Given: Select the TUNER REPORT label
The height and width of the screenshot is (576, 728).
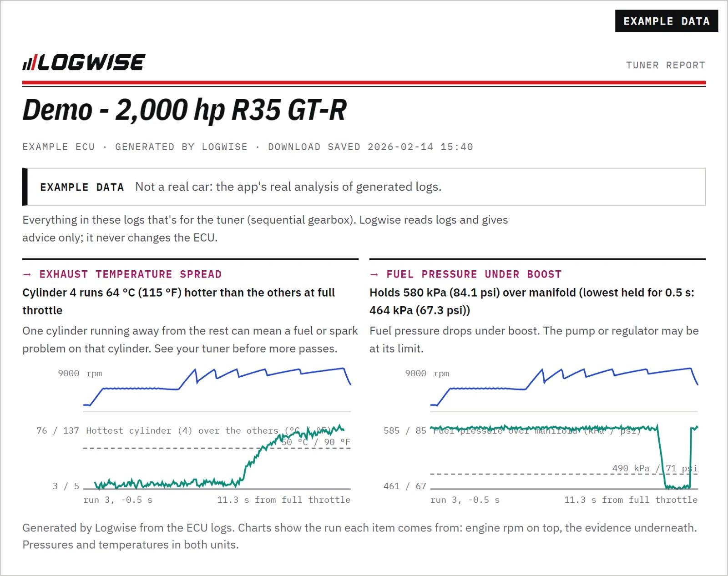Looking at the screenshot, I should (x=666, y=65).
